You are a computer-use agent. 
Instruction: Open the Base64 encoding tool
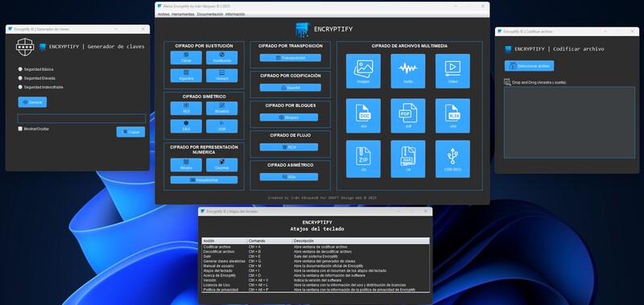pos(290,88)
